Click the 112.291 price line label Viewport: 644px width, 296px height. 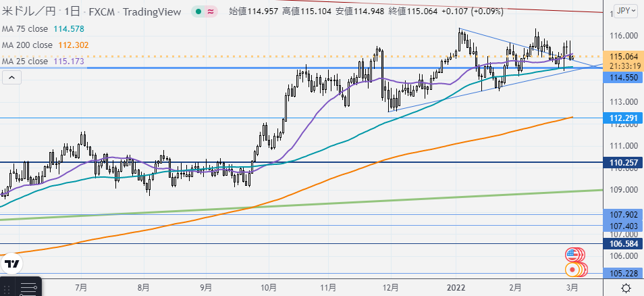tap(624, 118)
